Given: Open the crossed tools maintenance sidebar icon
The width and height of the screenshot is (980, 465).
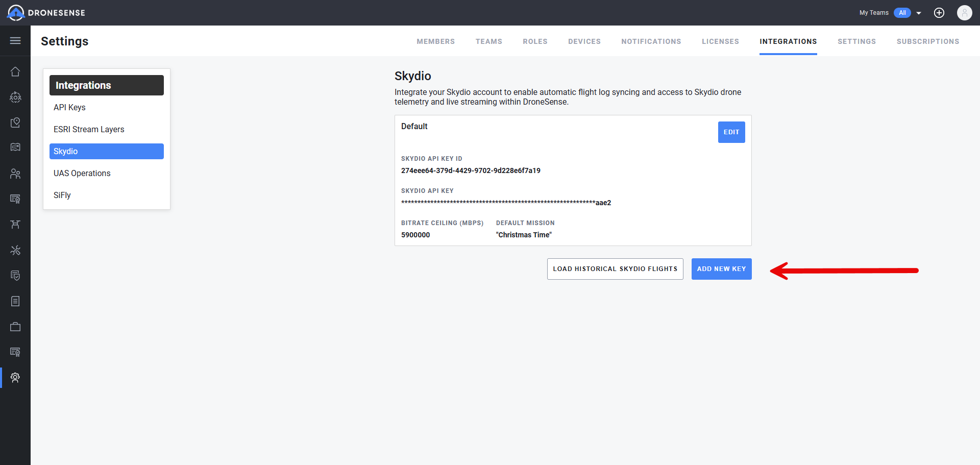Looking at the screenshot, I should [15, 250].
